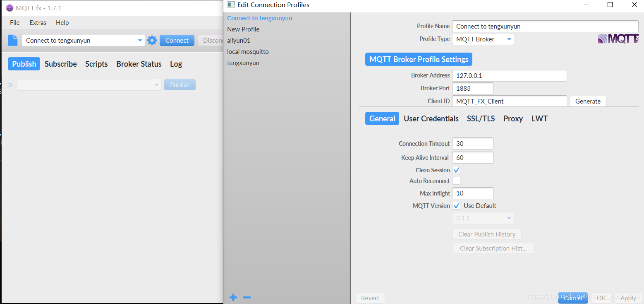Click the Revert button

[x=370, y=298]
